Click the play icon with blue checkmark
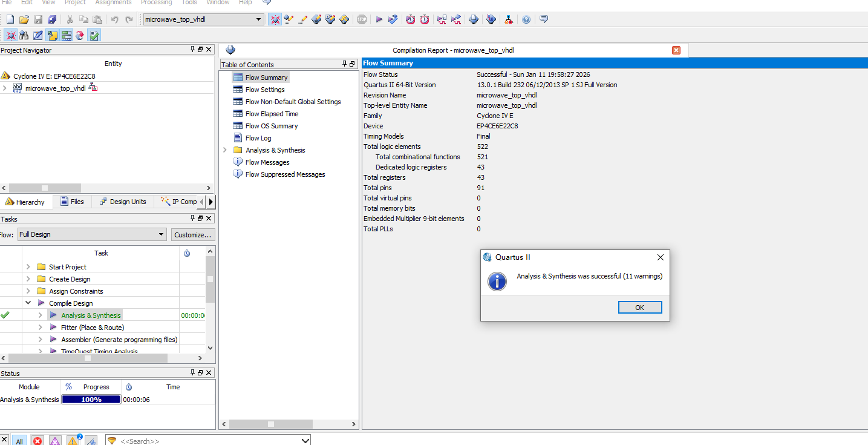This screenshot has height=445, width=868. (x=393, y=19)
